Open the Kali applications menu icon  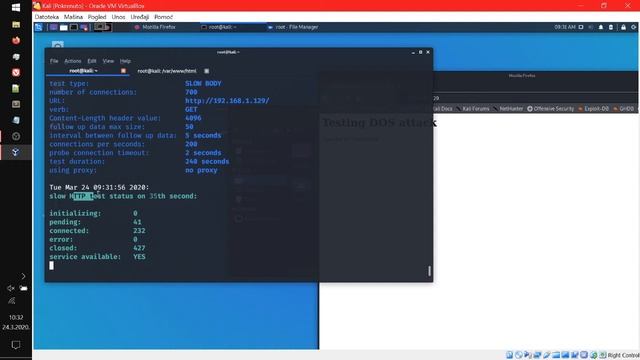[38, 27]
